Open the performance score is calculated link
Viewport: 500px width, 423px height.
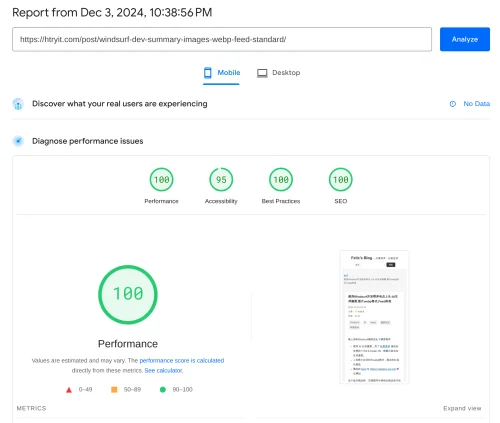coord(182,360)
